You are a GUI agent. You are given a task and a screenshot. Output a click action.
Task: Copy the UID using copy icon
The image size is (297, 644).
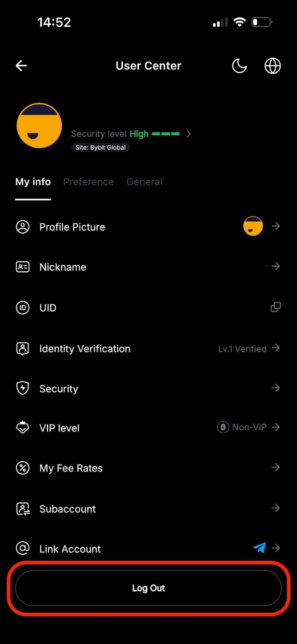[276, 307]
